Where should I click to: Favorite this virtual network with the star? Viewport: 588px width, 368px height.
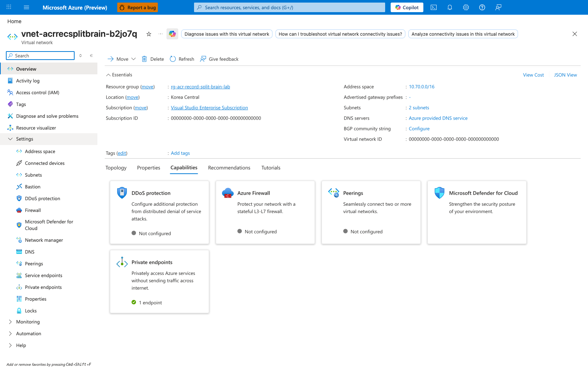click(149, 34)
